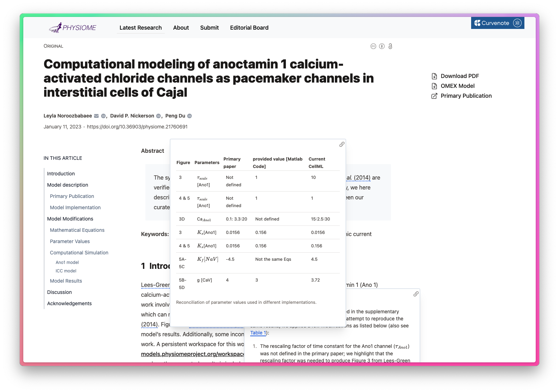Click the email icon beside Leyla Noroozbabaee
Viewport: 559px width, 392px height.
(x=96, y=116)
